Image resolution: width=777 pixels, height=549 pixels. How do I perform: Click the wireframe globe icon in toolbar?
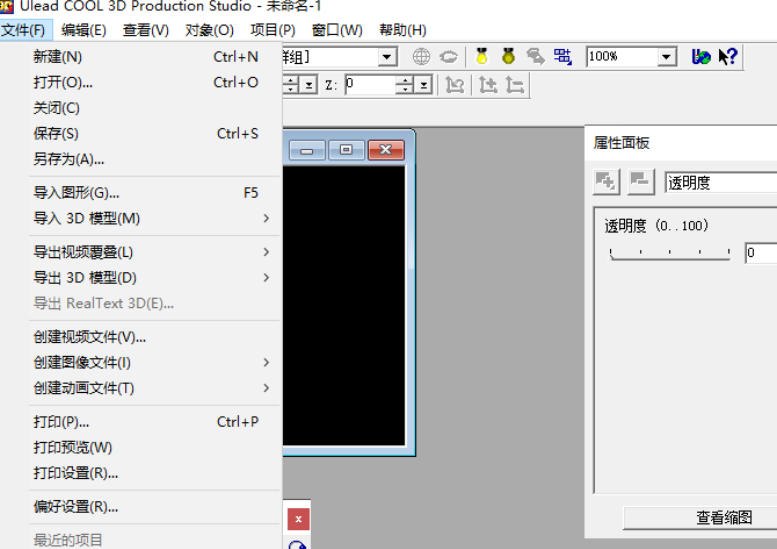coord(422,57)
